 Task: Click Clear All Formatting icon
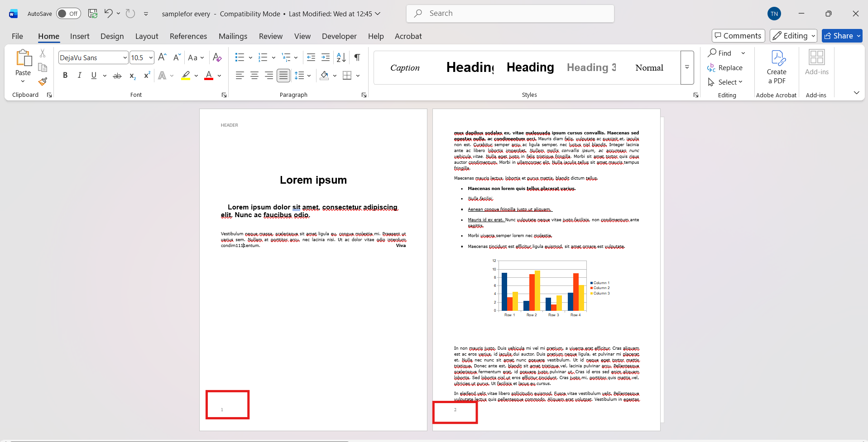[x=217, y=57]
